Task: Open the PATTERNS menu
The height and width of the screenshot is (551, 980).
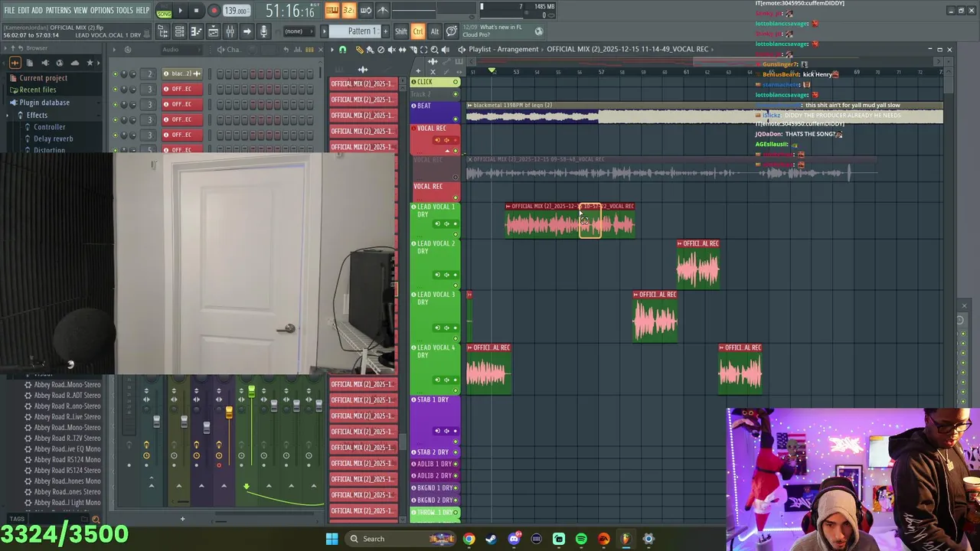Action: click(x=58, y=10)
